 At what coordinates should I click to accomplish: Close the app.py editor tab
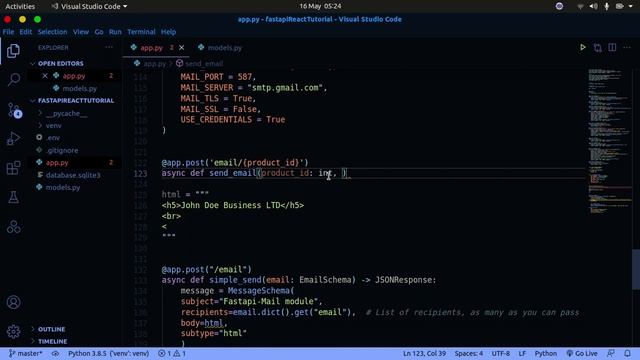(182, 48)
